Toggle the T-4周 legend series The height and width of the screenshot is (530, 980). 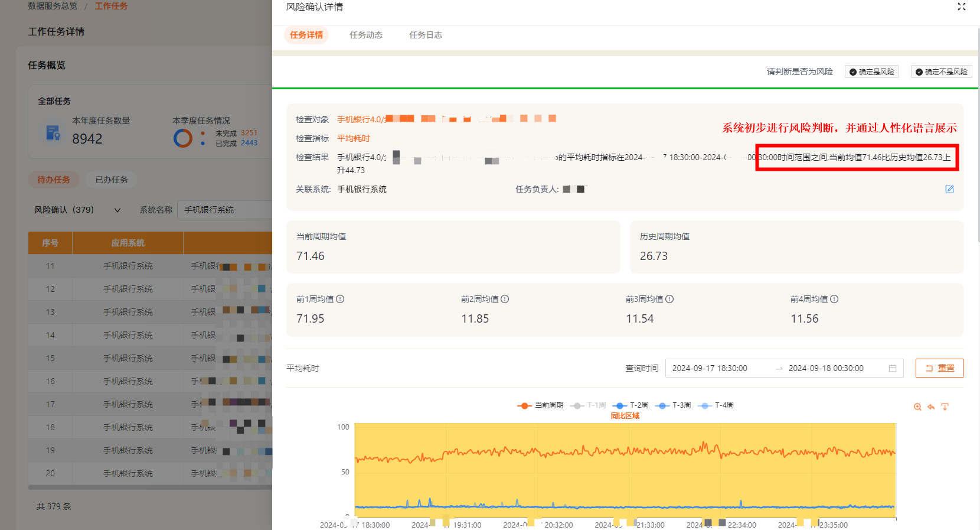tap(716, 405)
